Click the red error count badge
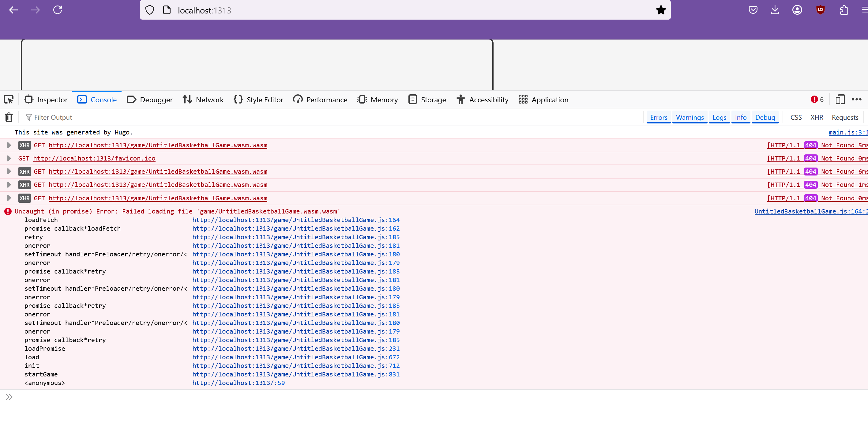 (817, 100)
